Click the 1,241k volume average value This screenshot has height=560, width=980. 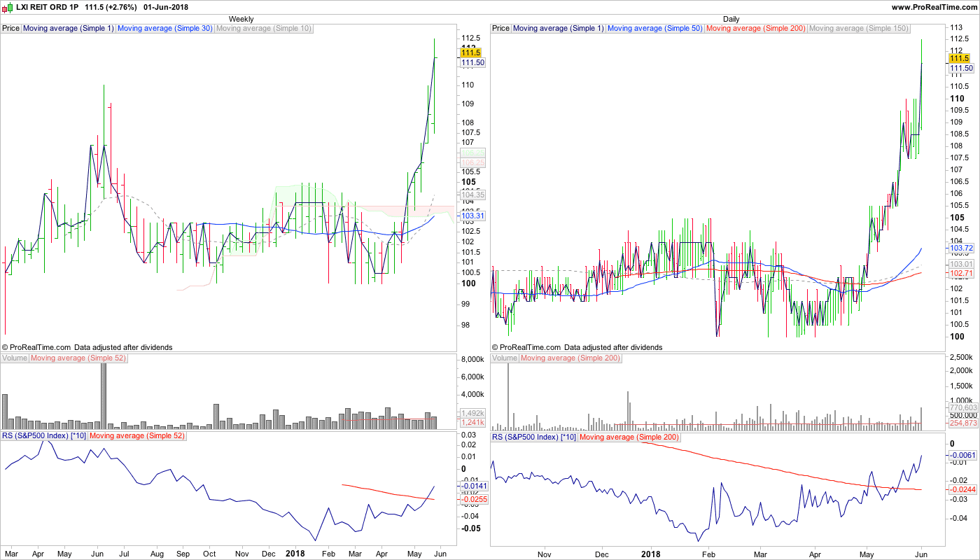pyautogui.click(x=472, y=422)
